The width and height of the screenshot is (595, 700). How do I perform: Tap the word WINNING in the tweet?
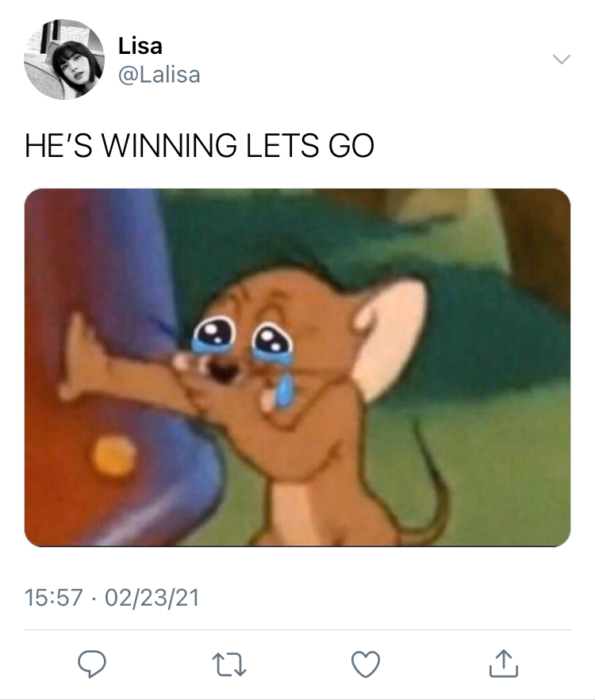pos(170,146)
